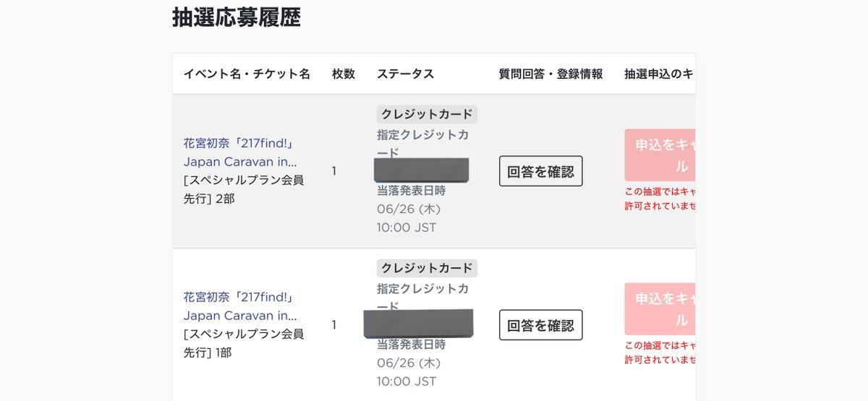Click the 指定クレジットカード text in the 2部 row

[x=427, y=144]
